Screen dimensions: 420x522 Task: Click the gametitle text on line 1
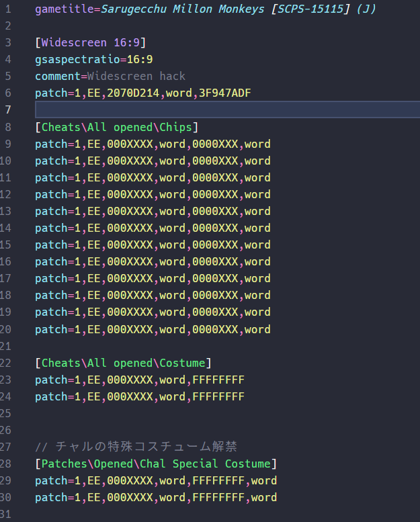pos(206,9)
